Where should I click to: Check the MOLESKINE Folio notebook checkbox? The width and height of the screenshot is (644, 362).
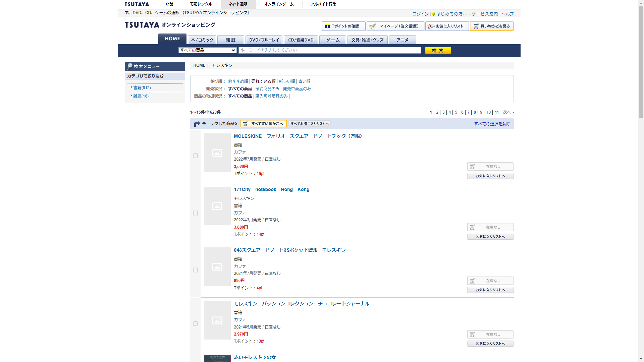coord(195,156)
